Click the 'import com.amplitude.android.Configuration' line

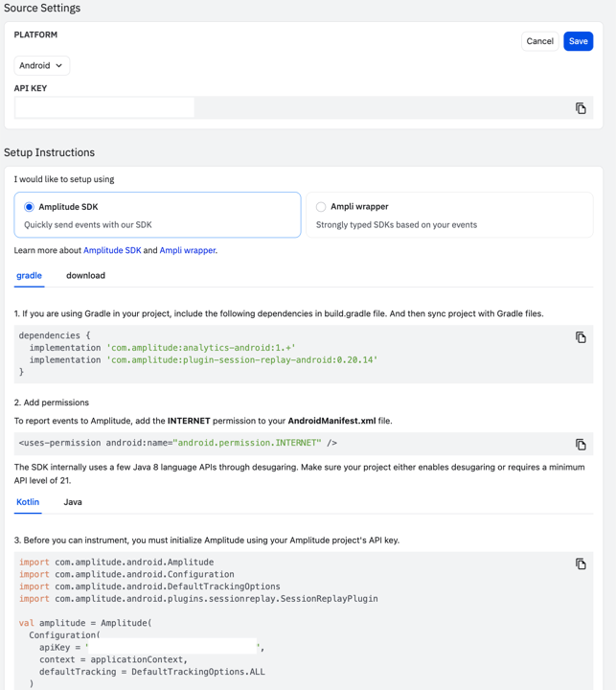coord(126,574)
